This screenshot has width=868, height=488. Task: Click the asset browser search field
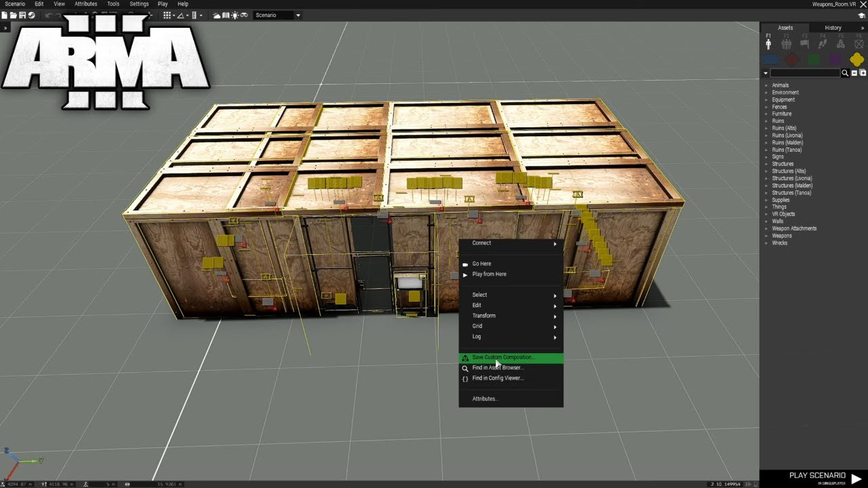[805, 73]
